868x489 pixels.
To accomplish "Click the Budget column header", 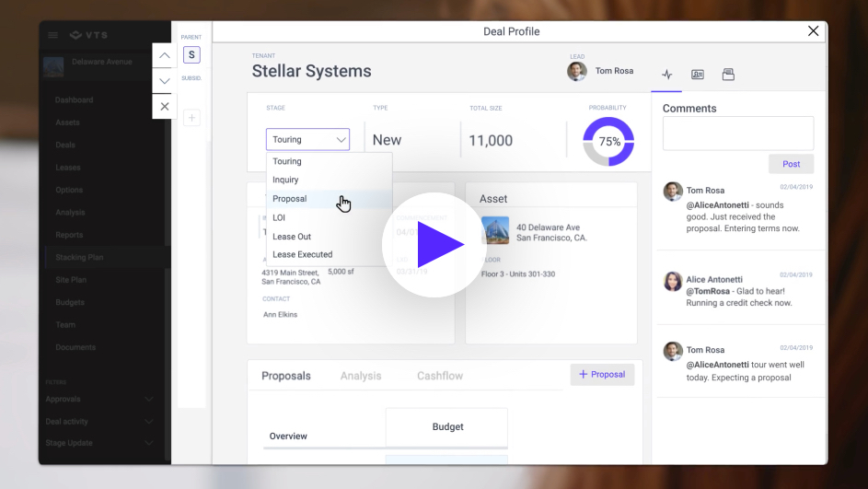I will pyautogui.click(x=447, y=427).
